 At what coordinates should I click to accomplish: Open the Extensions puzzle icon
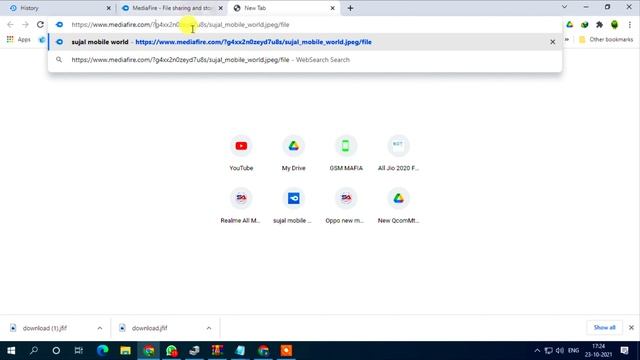coord(599,24)
